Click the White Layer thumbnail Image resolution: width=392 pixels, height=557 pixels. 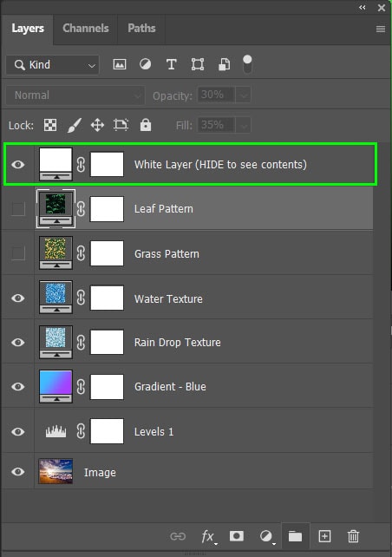pyautogui.click(x=56, y=164)
